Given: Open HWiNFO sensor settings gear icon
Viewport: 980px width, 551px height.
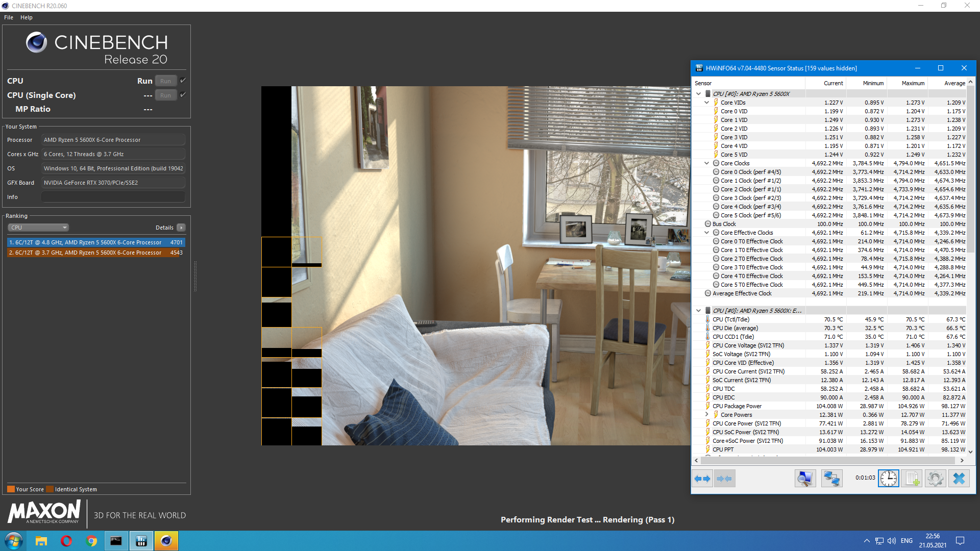Looking at the screenshot, I should [x=935, y=479].
